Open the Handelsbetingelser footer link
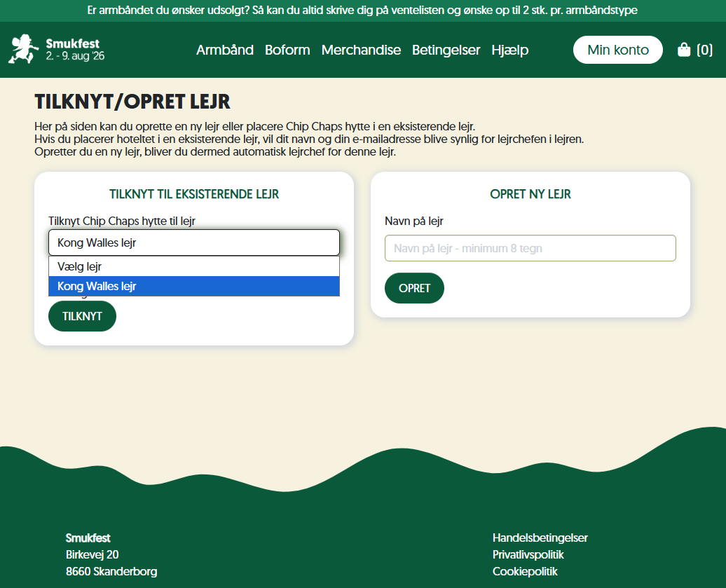The height and width of the screenshot is (588, 726). 540,538
